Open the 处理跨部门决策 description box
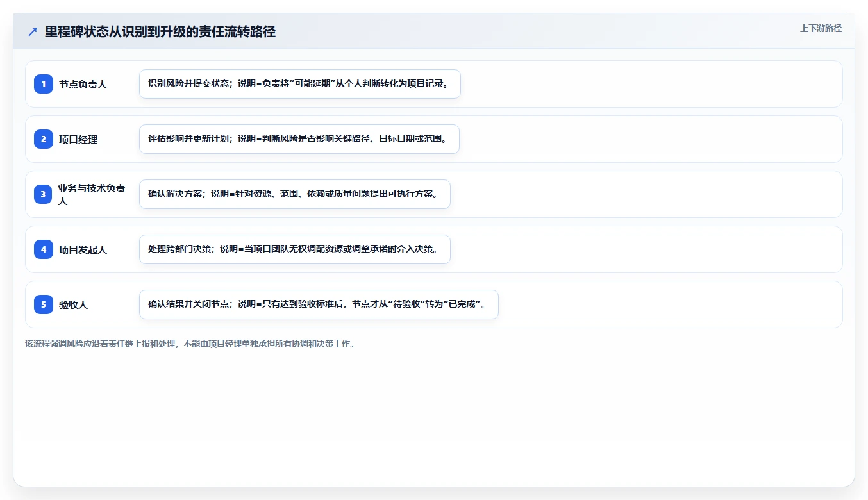This screenshot has height=500, width=868. coord(295,249)
